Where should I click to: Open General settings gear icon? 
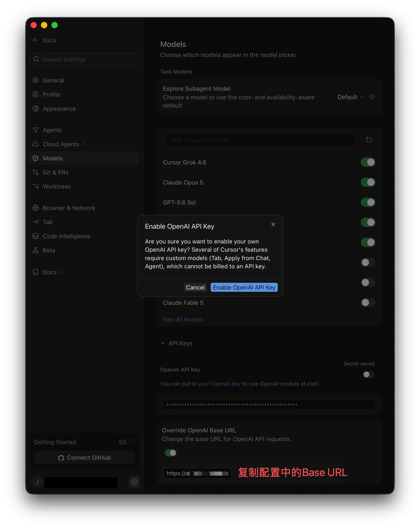[x=35, y=80]
